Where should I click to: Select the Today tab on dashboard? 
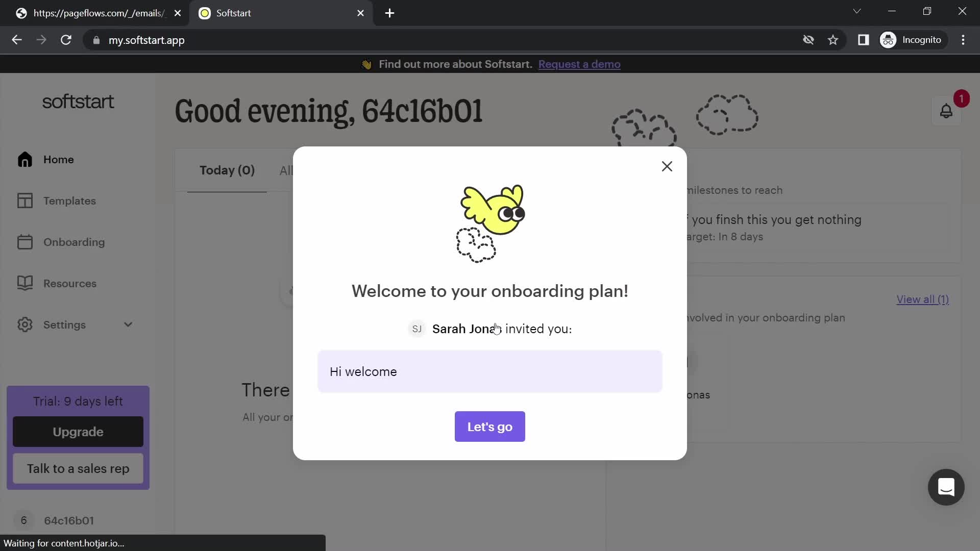[227, 170]
